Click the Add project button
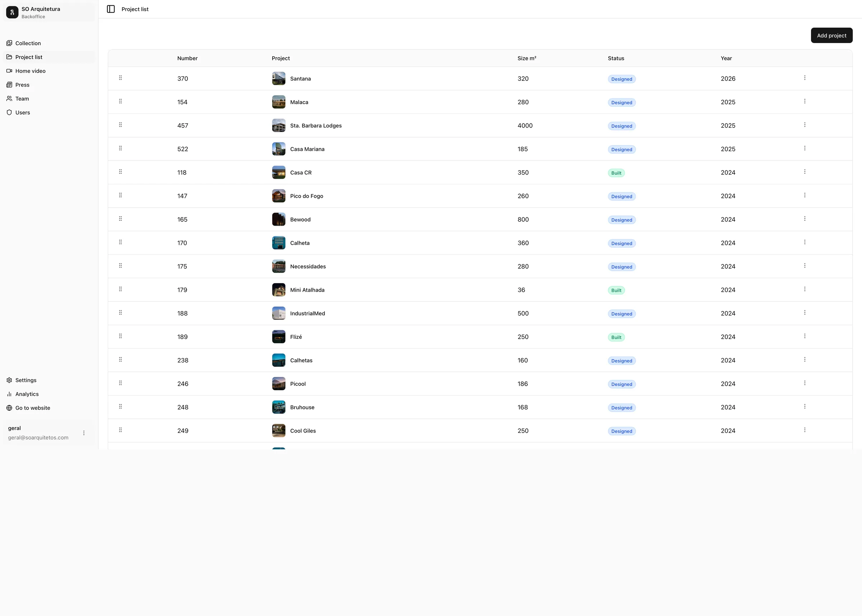 pos(831,35)
